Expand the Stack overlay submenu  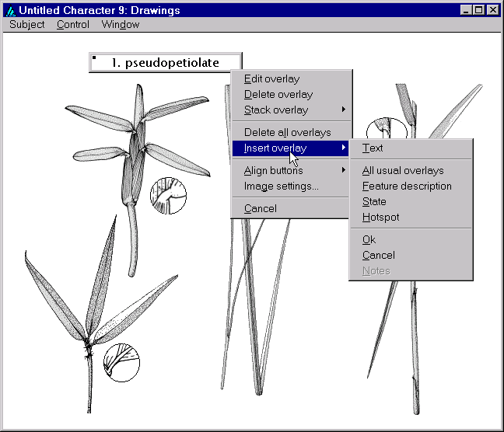[x=276, y=110]
